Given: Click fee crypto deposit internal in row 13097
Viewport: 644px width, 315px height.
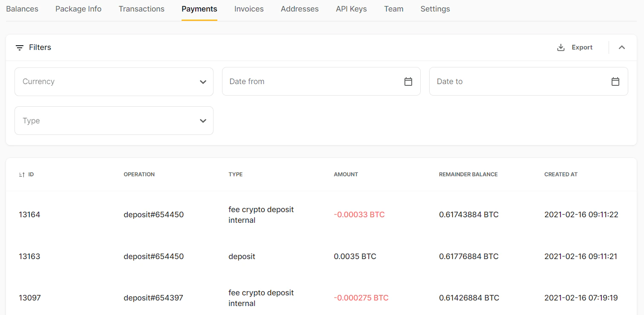Looking at the screenshot, I should pyautogui.click(x=261, y=298).
